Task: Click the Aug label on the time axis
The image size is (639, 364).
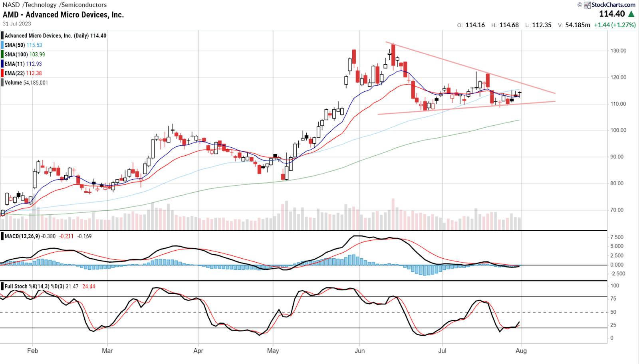Action: coord(521,351)
